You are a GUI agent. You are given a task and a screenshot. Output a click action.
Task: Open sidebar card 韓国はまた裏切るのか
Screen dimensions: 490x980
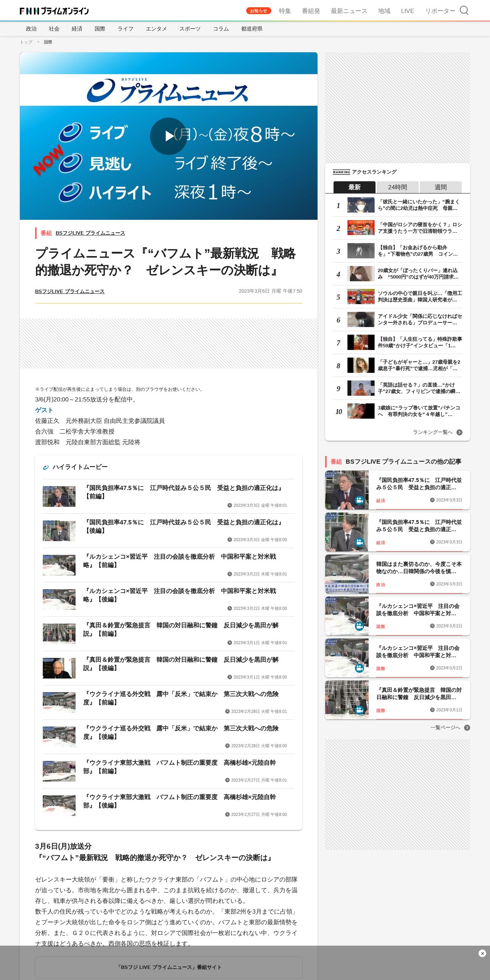coord(398,574)
